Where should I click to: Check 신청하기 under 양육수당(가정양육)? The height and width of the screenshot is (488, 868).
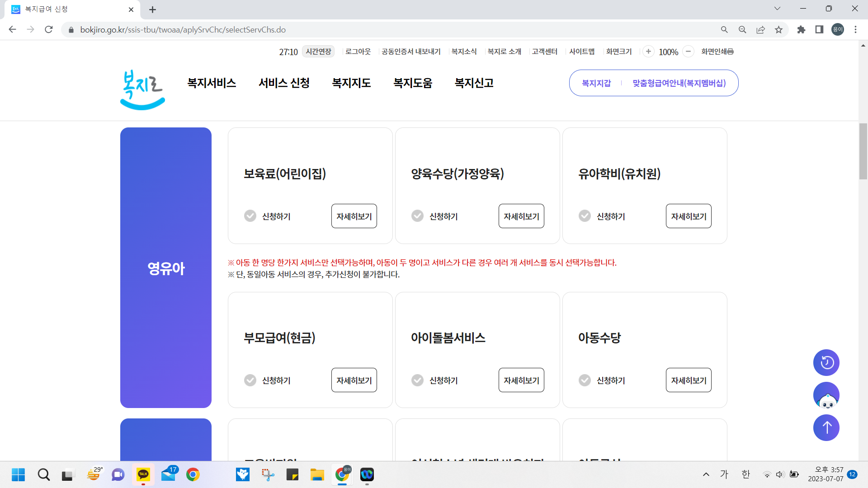point(417,216)
